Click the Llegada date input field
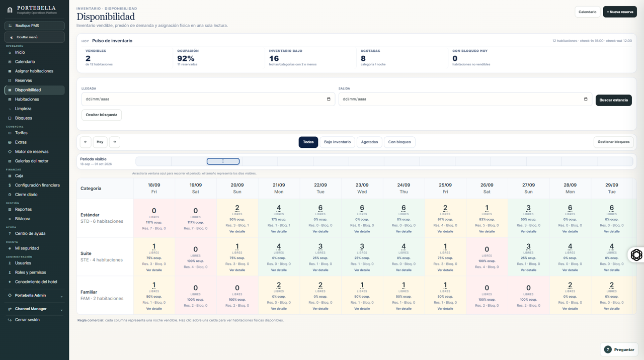Viewport: 644px width, 360px height. [209, 99]
